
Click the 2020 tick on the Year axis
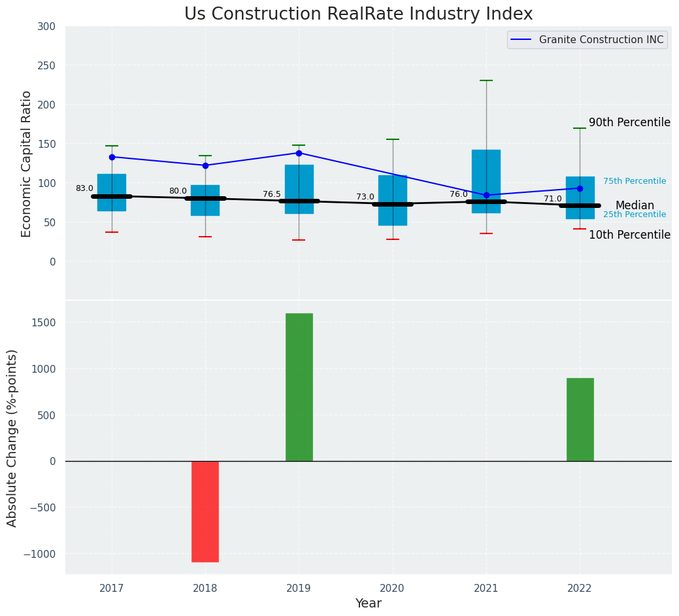393,589
